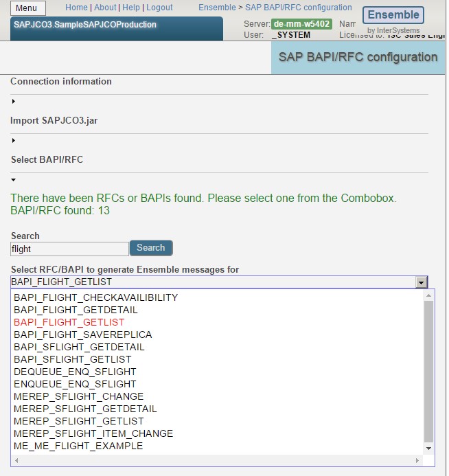This screenshot has height=476, width=449.
Task: Click into the Search text field
Action: 69,249
